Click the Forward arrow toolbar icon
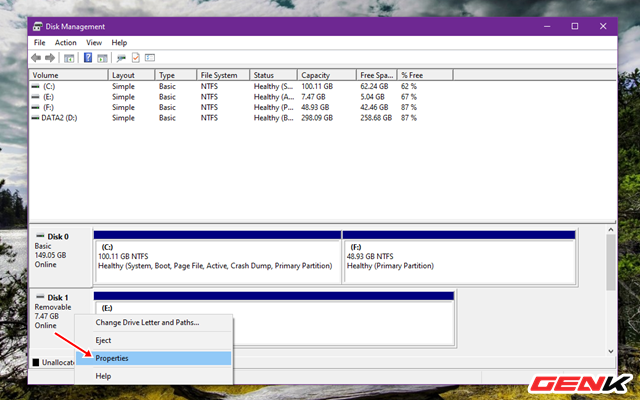 51,58
